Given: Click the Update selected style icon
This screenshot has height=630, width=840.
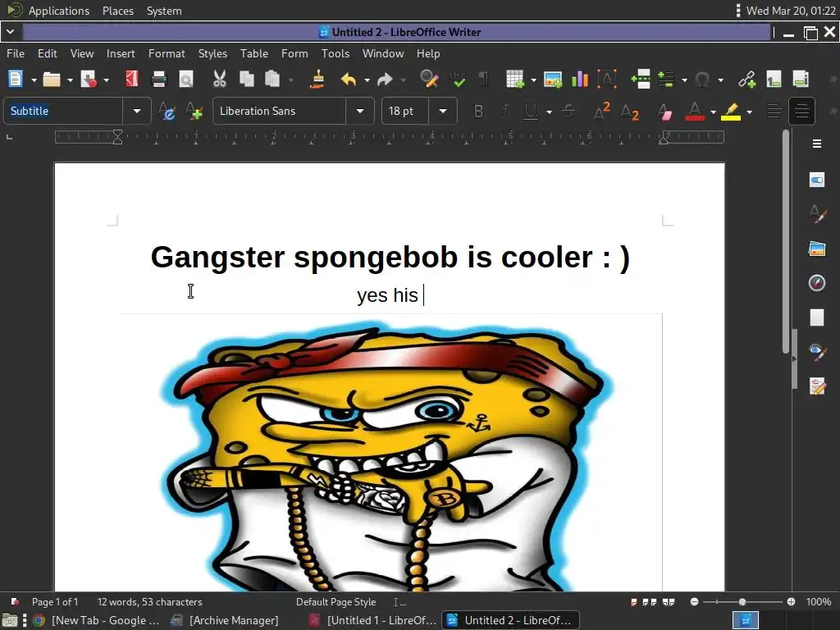Looking at the screenshot, I should 167,112.
